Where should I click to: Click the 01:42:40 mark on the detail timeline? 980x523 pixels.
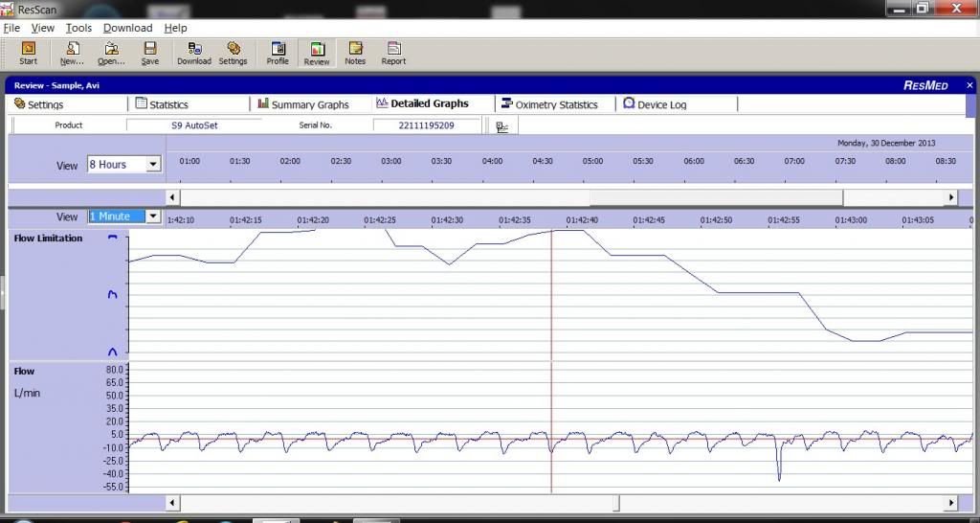(x=582, y=220)
